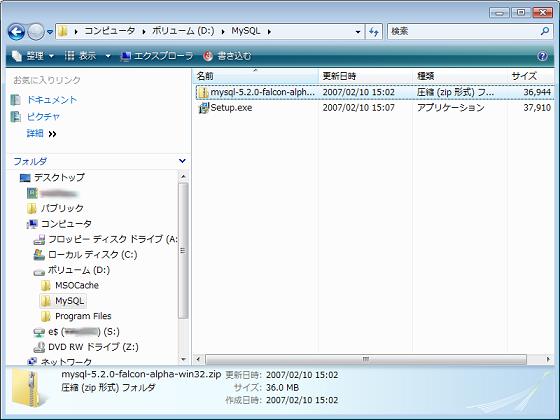Click the zip folder icon in file list
This screenshot has height=420, width=560.
point(203,92)
